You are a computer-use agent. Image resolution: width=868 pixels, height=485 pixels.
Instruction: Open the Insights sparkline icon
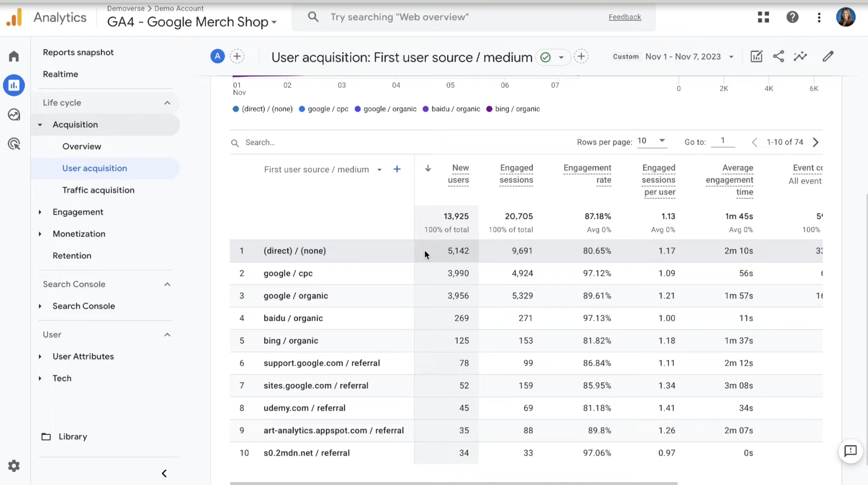800,56
